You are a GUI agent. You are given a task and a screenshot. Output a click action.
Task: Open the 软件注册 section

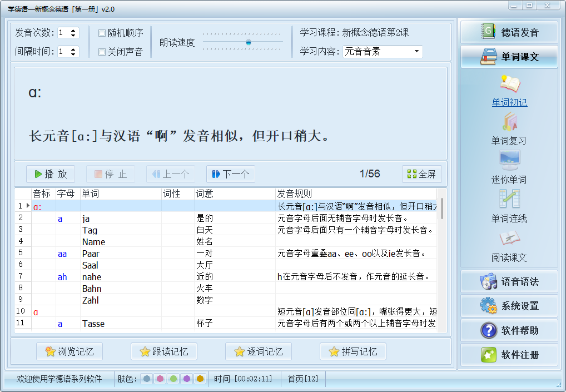point(509,355)
